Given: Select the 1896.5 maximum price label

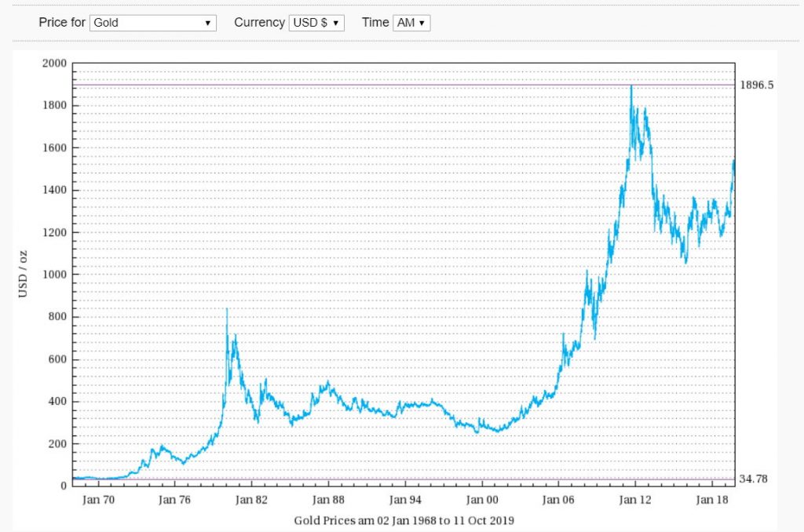Looking at the screenshot, I should (x=757, y=85).
